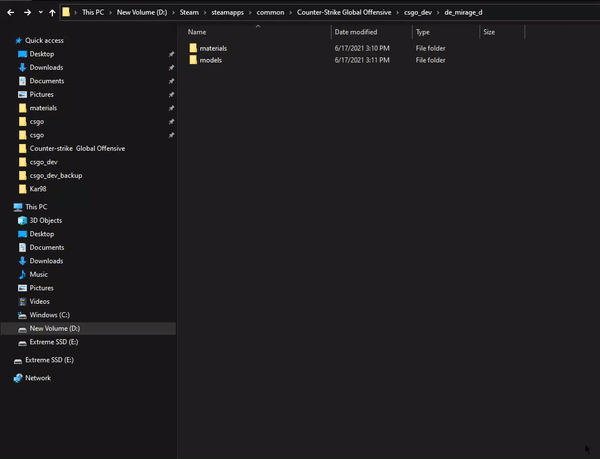Select the models folder icon in file list
Screen dimensions: 600x459
click(x=193, y=60)
